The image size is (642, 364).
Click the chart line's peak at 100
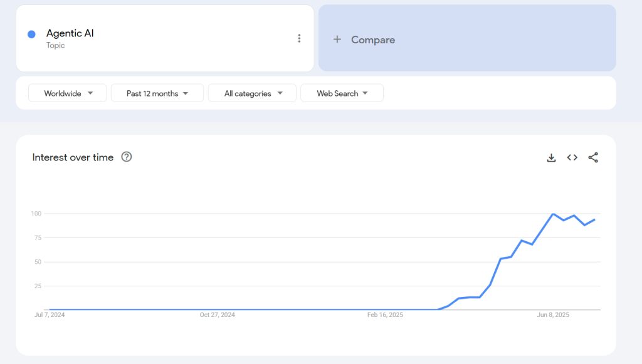pyautogui.click(x=553, y=214)
